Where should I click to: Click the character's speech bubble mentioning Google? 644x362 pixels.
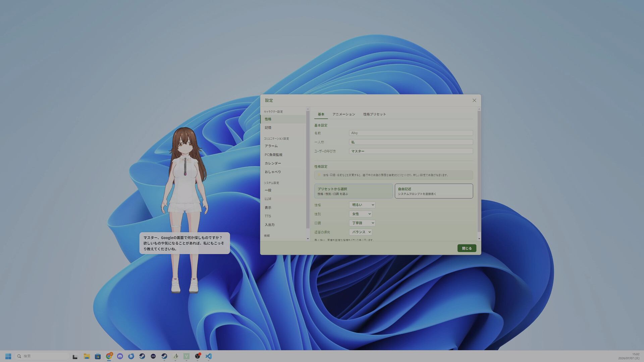pos(184,243)
